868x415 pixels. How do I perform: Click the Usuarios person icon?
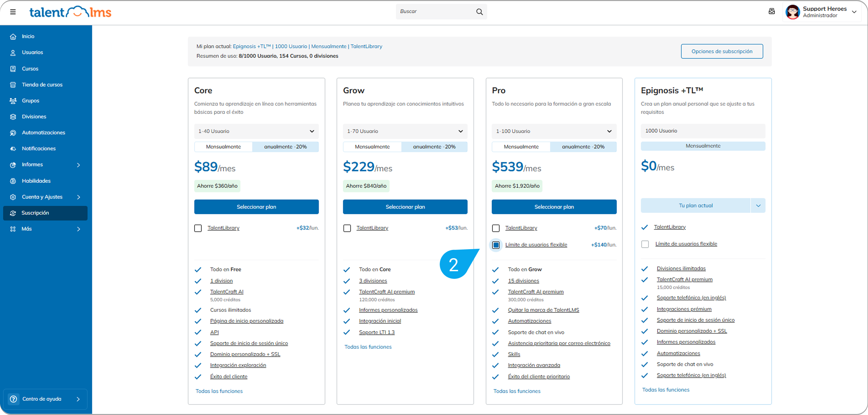click(x=13, y=52)
